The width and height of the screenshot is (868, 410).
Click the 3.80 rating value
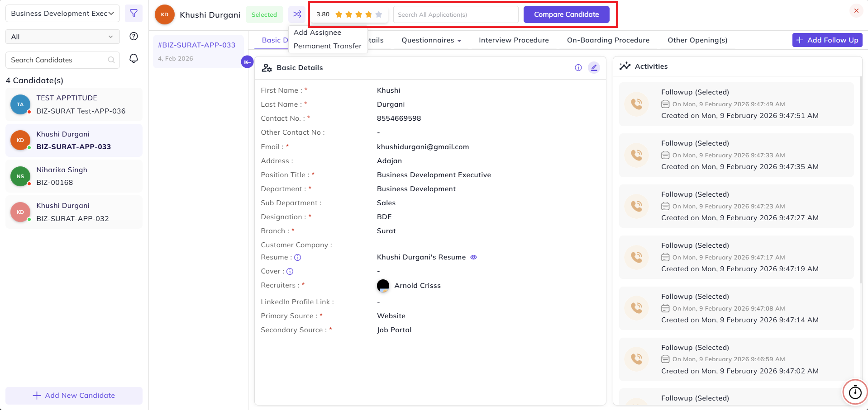(323, 14)
